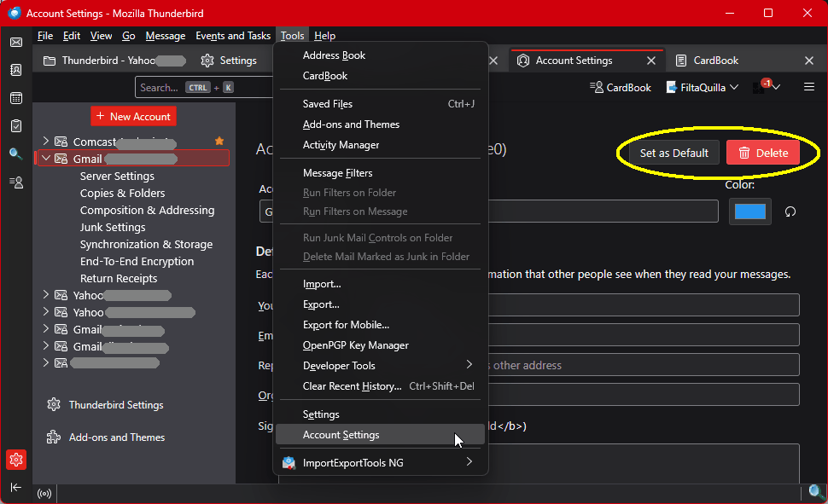
Task: Open Developer Tools submenu
Action: click(x=380, y=366)
